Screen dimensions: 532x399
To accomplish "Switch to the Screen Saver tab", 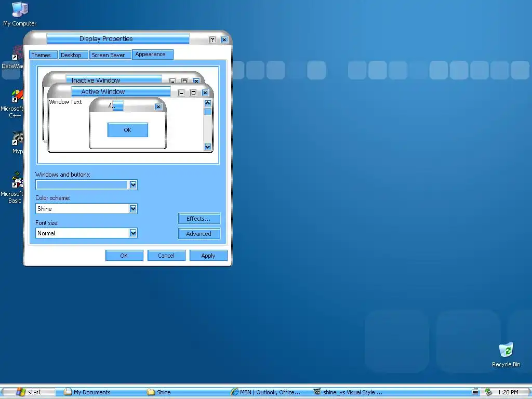I will [110, 55].
